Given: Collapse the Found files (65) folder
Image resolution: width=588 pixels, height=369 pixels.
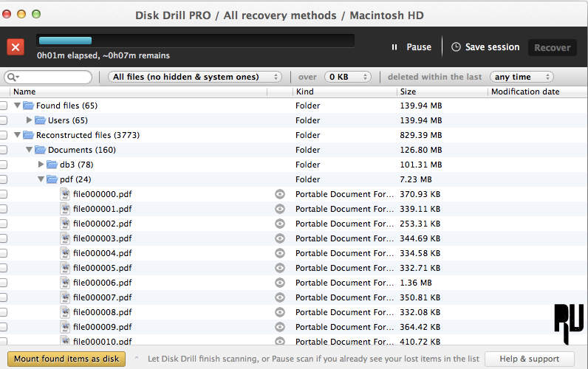Looking at the screenshot, I should tap(17, 106).
